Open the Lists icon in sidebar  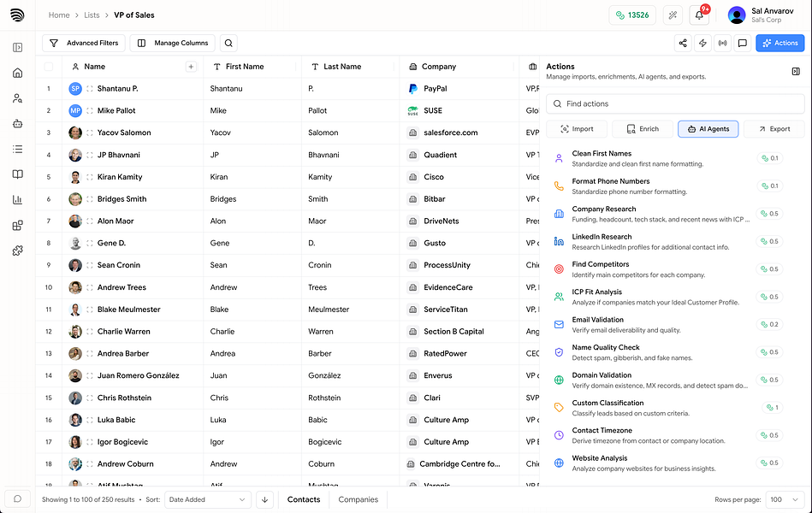(x=18, y=149)
